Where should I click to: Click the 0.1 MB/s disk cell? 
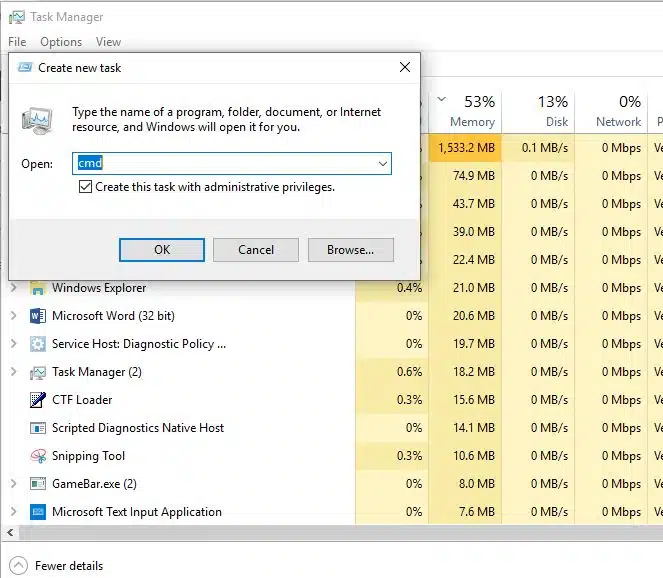(x=538, y=148)
